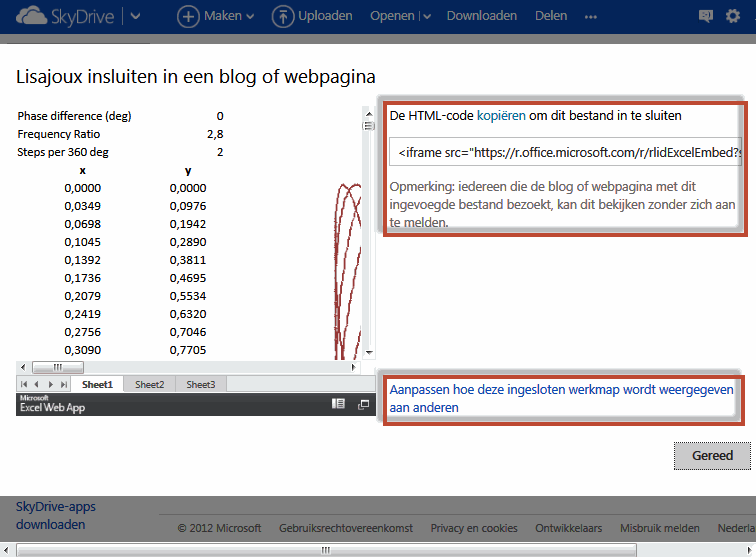The width and height of the screenshot is (756, 557).
Task: Click the page scroll left arrow
Action: coord(6,550)
